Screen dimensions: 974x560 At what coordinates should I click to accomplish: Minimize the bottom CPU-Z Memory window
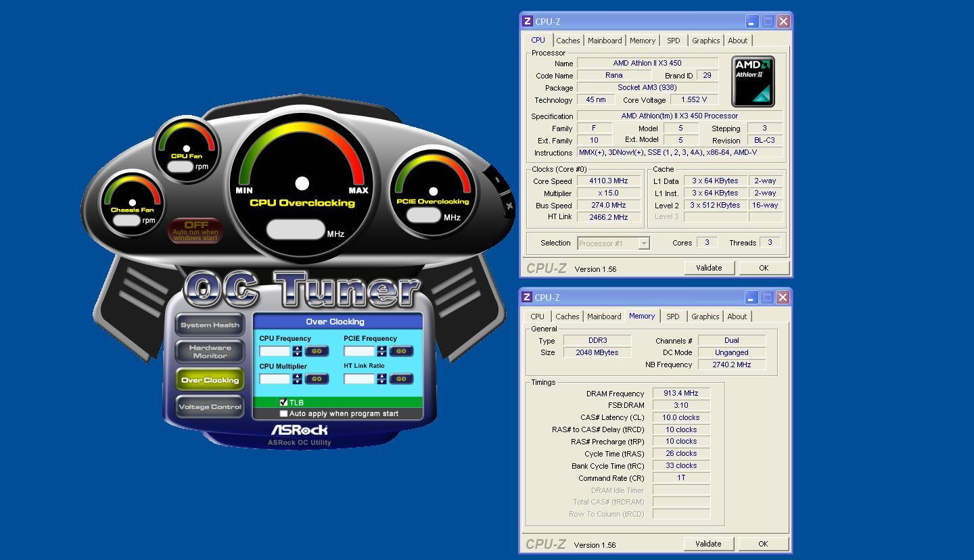pos(751,297)
